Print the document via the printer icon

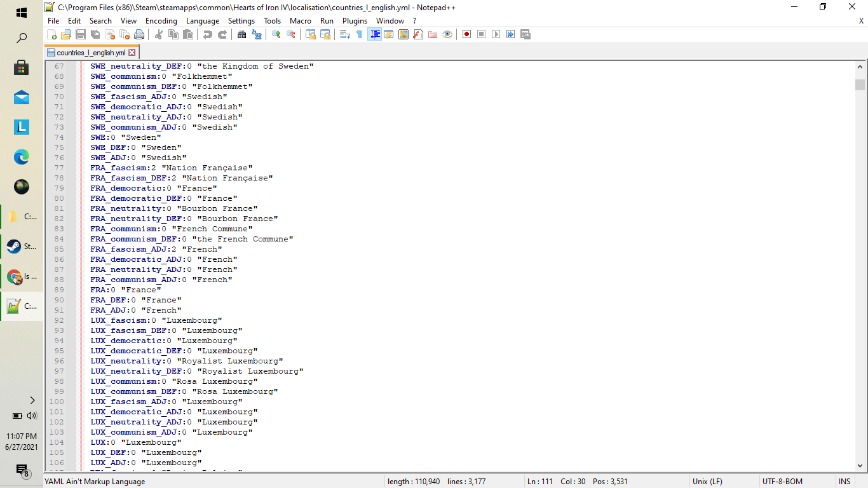[139, 34]
